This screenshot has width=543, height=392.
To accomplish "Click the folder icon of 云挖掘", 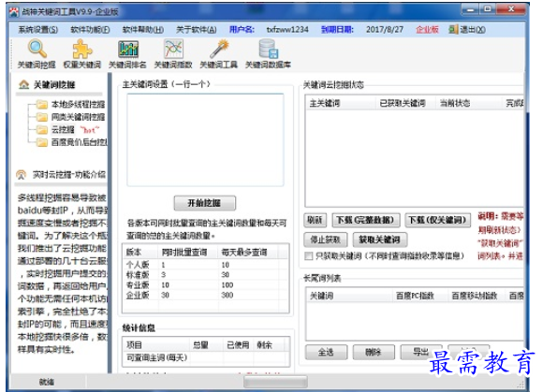I will (x=42, y=130).
